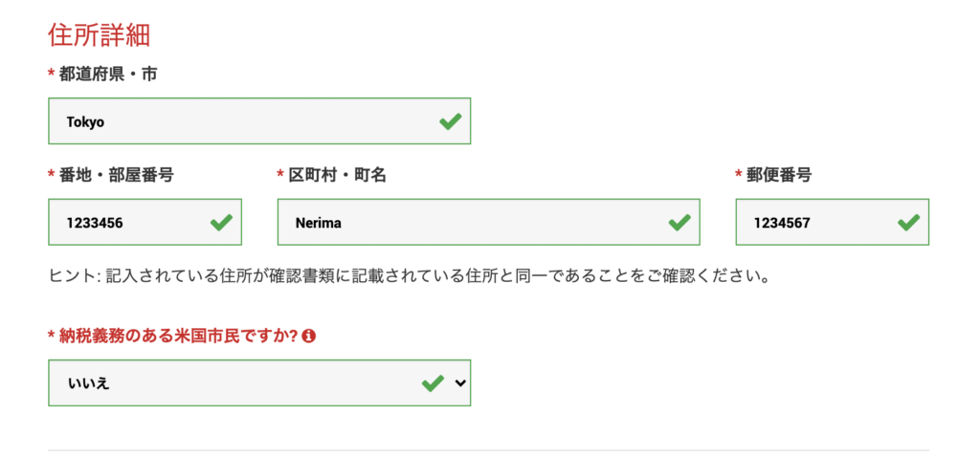Click the 都道府県・市 label
Image resolution: width=980 pixels, height=458 pixels.
pyautogui.click(x=107, y=74)
